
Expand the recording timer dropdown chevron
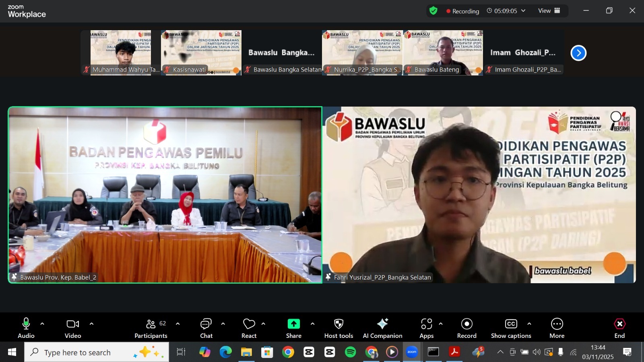click(x=523, y=11)
